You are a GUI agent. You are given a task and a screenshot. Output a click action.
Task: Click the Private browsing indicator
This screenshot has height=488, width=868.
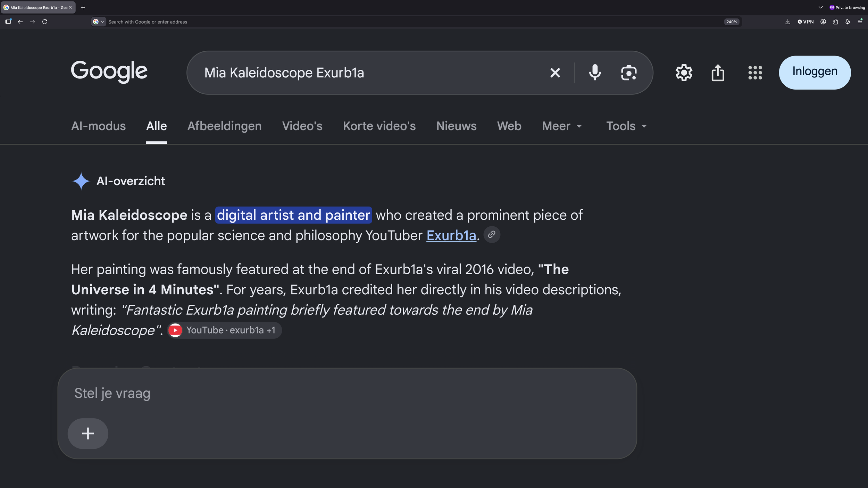click(847, 7)
